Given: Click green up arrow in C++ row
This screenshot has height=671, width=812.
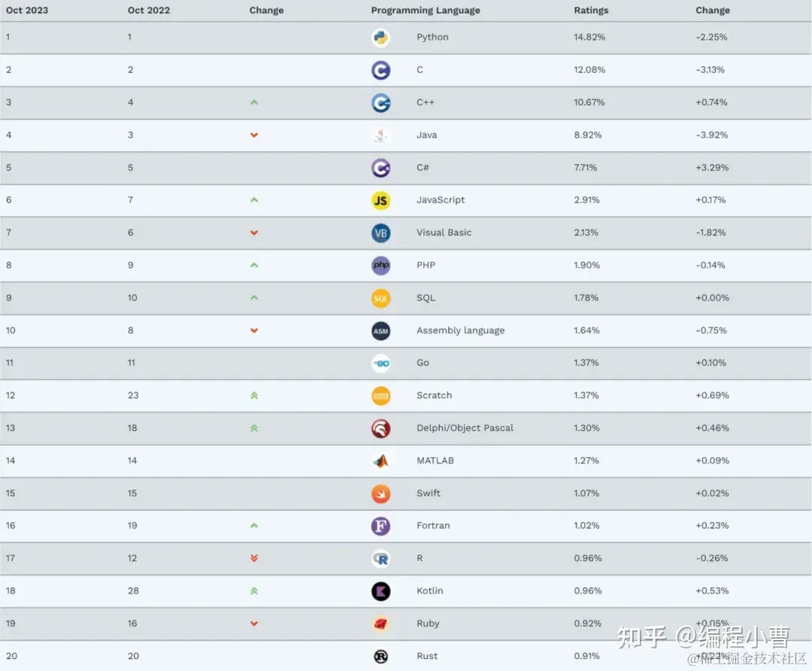Looking at the screenshot, I should pyautogui.click(x=254, y=102).
